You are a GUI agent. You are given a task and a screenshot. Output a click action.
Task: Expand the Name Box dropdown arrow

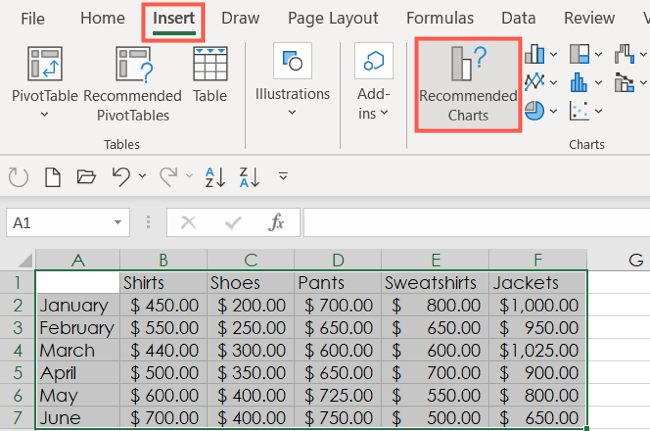point(119,223)
